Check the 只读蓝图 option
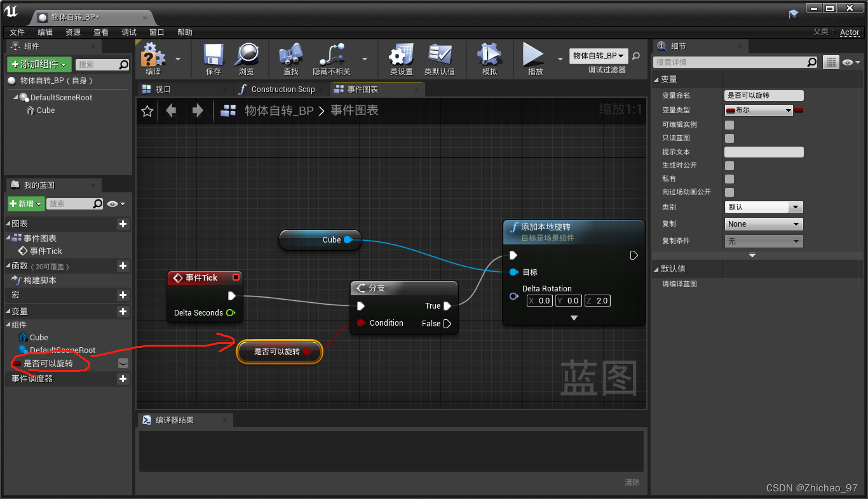 [729, 138]
